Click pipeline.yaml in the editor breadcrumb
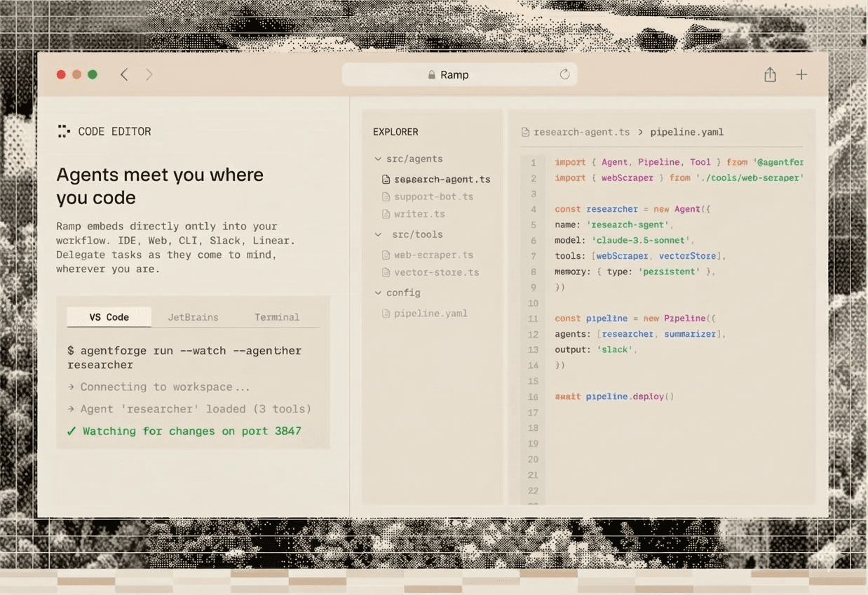 [686, 132]
